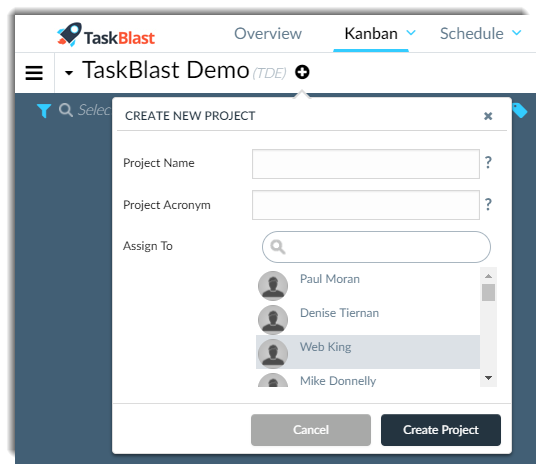
Task: Switch to the Kanban tab
Action: pyautogui.click(x=371, y=34)
